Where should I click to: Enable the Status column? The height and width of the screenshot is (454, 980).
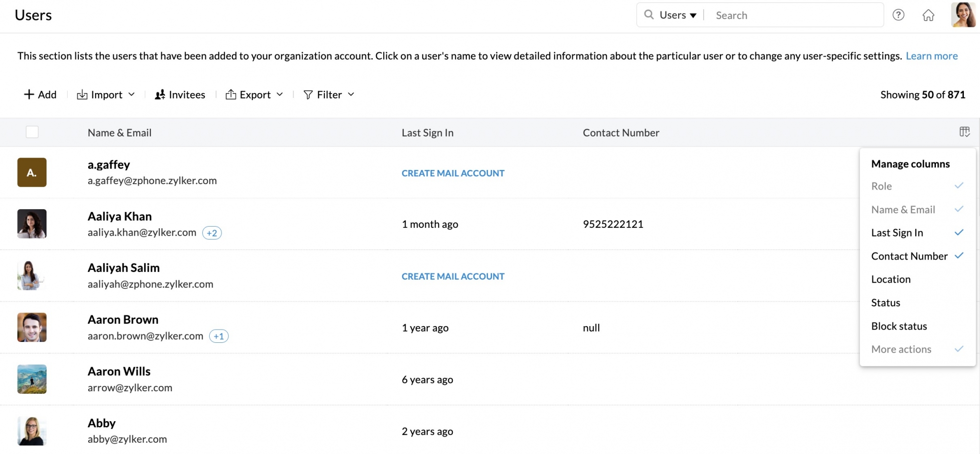917,303
